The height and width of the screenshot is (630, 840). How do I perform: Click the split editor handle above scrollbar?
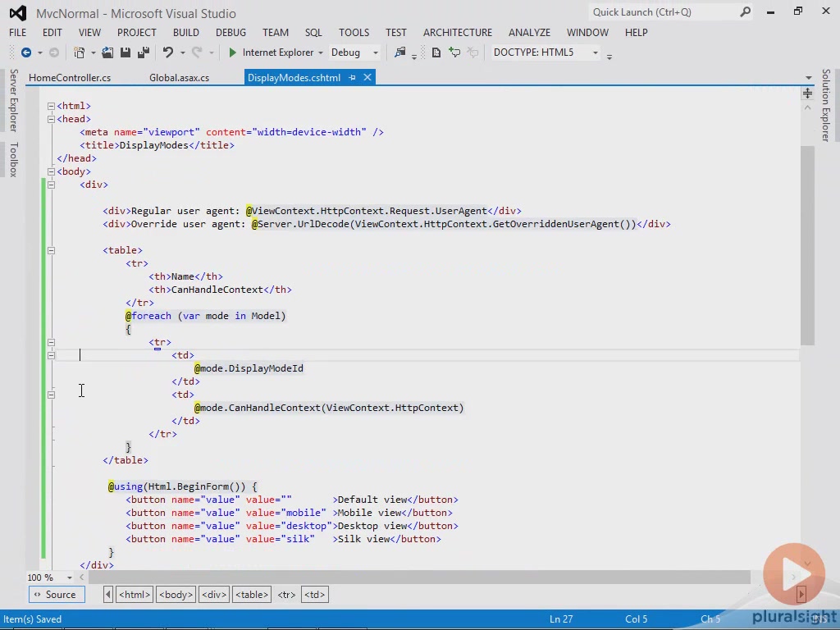click(807, 94)
